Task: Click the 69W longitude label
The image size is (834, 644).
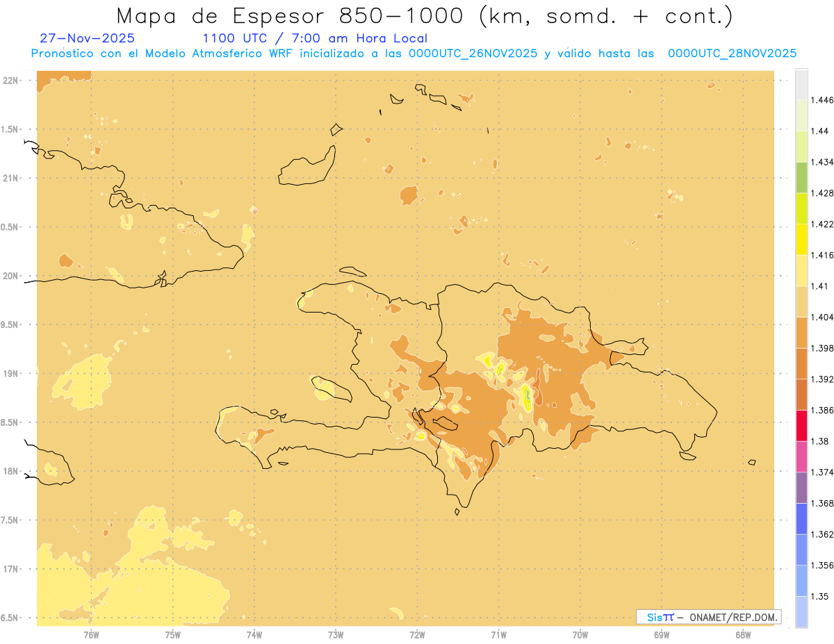Action: (x=662, y=634)
